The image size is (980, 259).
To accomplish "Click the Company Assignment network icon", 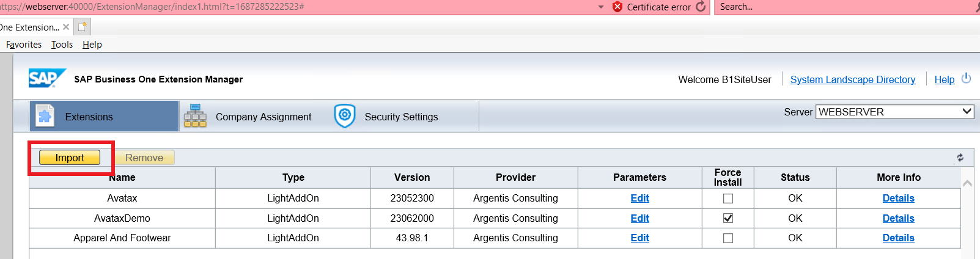I will 195,115.
